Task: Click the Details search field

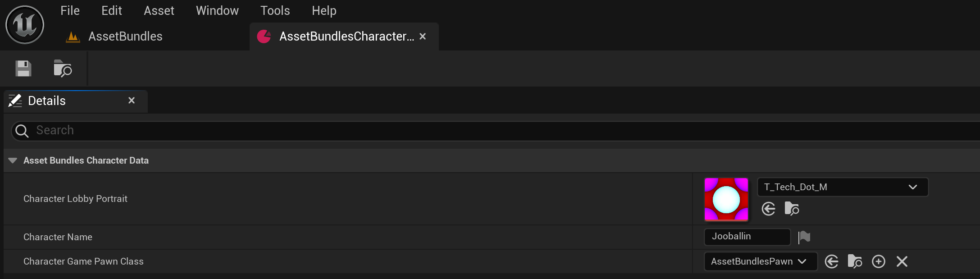Action: 180,130
